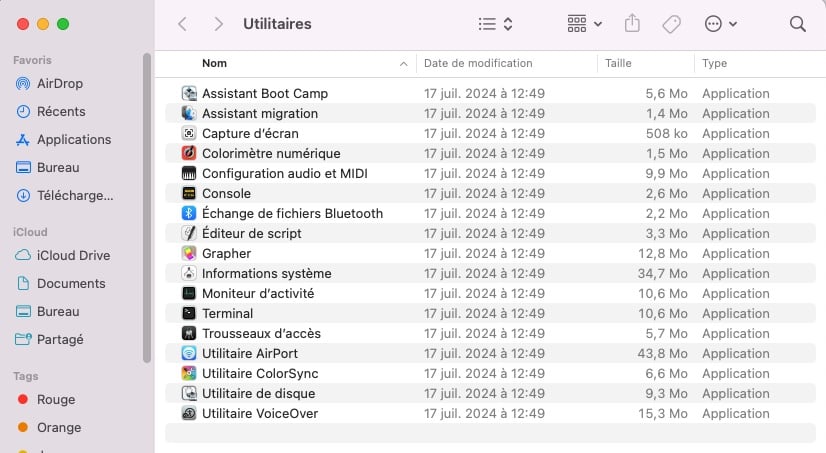826x453 pixels.
Task: Click the Assistant Boot Camp app icon
Action: point(189,93)
